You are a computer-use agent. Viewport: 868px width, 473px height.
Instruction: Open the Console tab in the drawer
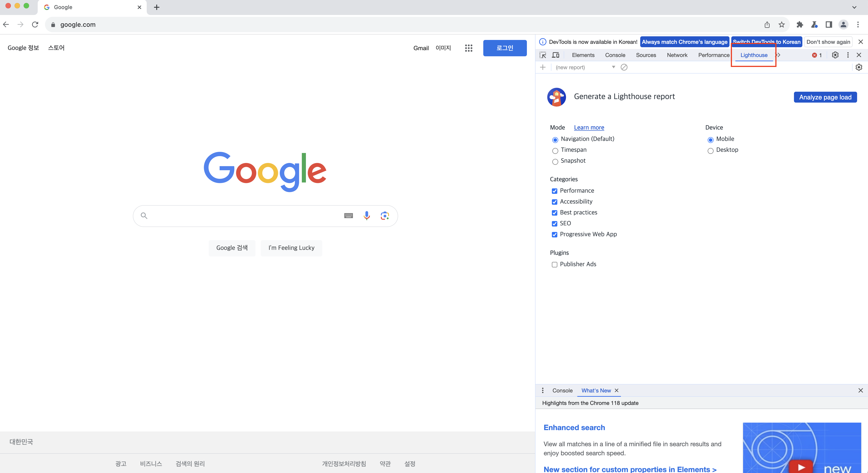(x=562, y=391)
